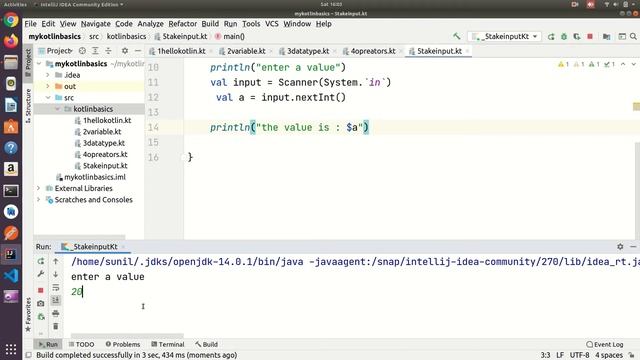Open the Chrome icon in the dock

click(11, 20)
